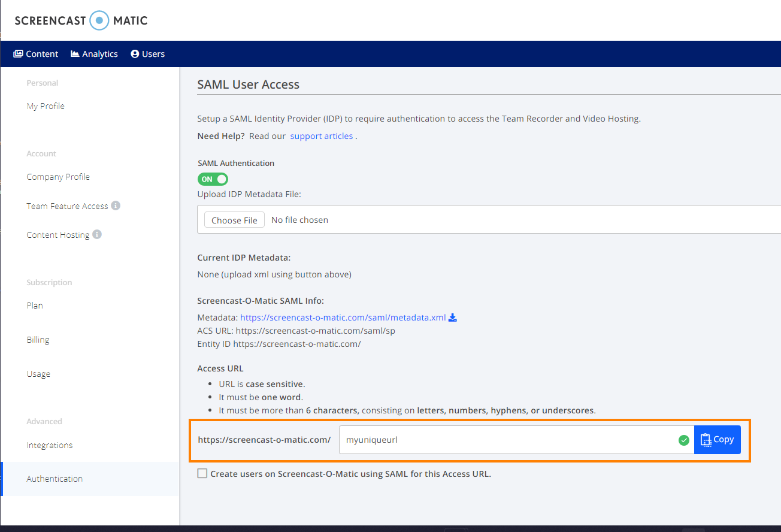This screenshot has height=532, width=781.
Task: Open the Billing page
Action: click(x=38, y=340)
